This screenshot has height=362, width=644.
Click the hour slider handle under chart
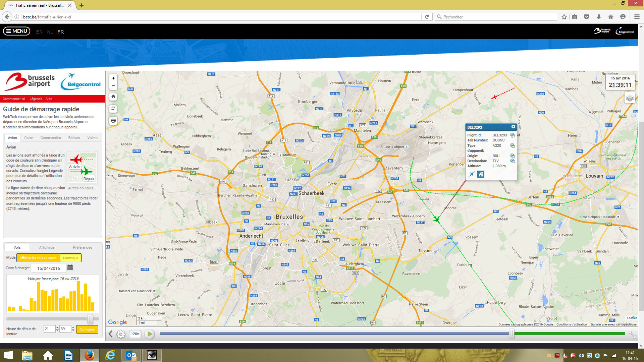pyautogui.click(x=90, y=319)
